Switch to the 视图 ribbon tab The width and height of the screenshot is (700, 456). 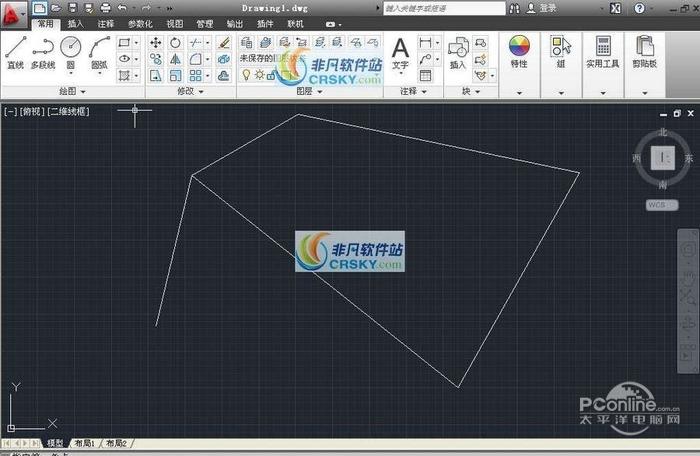tap(175, 24)
